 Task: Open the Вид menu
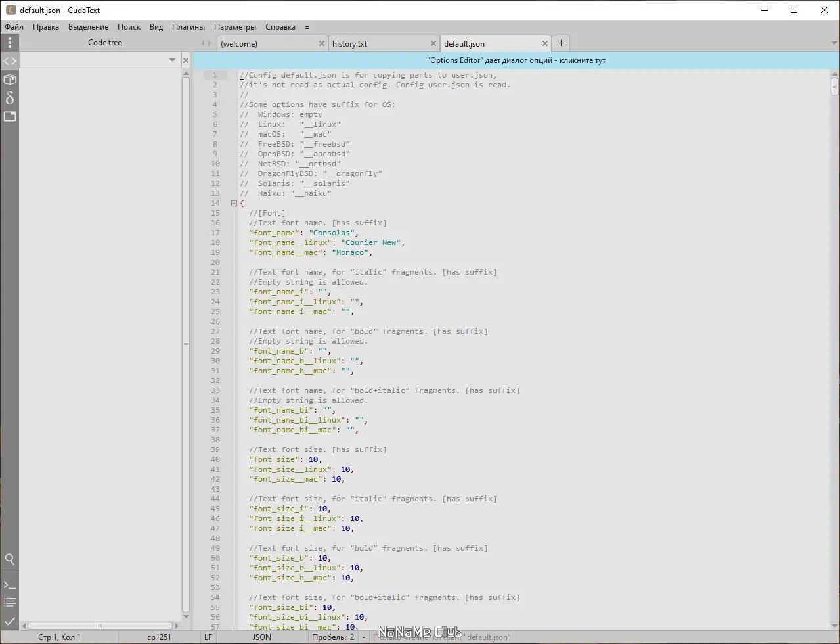click(156, 27)
